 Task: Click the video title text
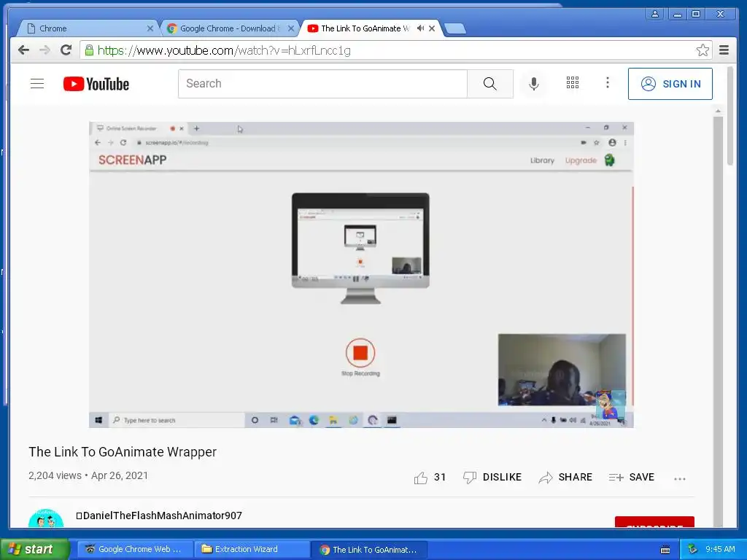123,452
